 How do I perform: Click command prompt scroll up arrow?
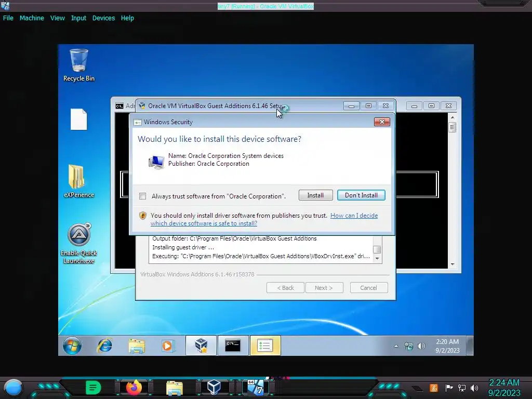[452, 117]
